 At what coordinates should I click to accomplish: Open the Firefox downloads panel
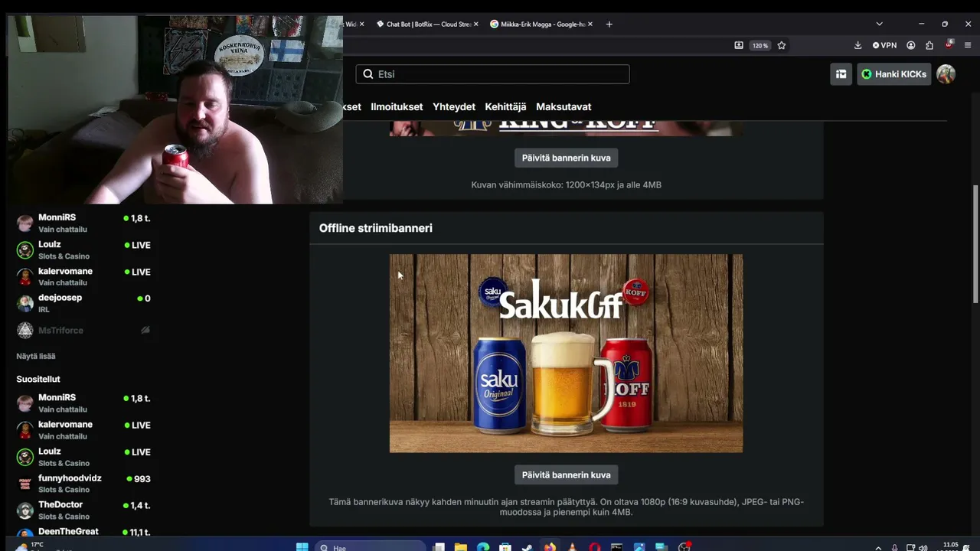click(x=858, y=45)
